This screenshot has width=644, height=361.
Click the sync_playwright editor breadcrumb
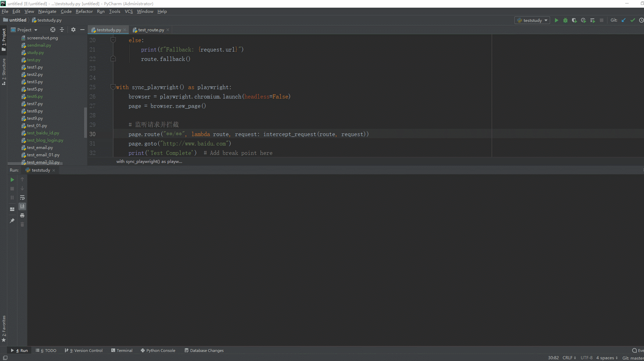[x=149, y=162]
